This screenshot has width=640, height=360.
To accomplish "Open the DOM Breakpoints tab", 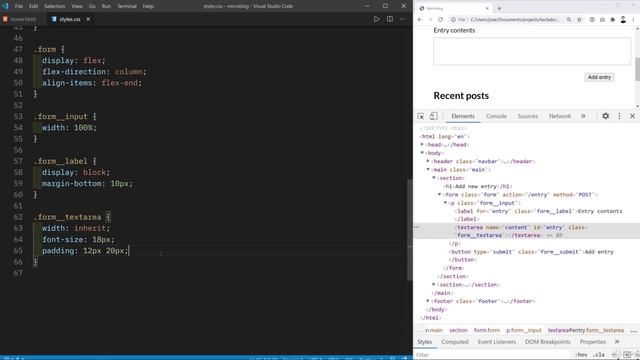I will tap(547, 342).
